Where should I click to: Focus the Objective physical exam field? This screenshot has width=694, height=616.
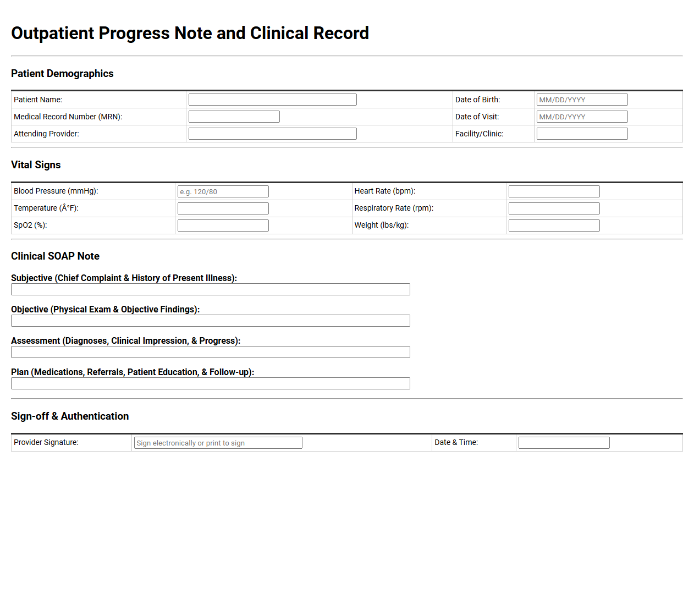(x=211, y=321)
